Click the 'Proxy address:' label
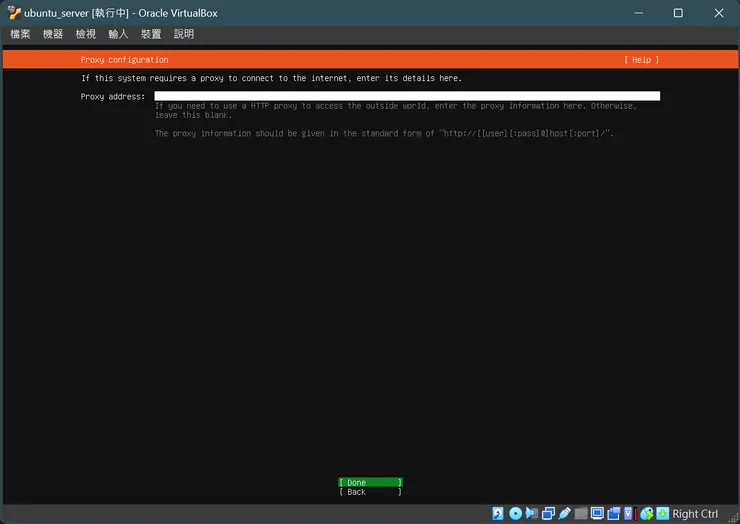 [113, 96]
